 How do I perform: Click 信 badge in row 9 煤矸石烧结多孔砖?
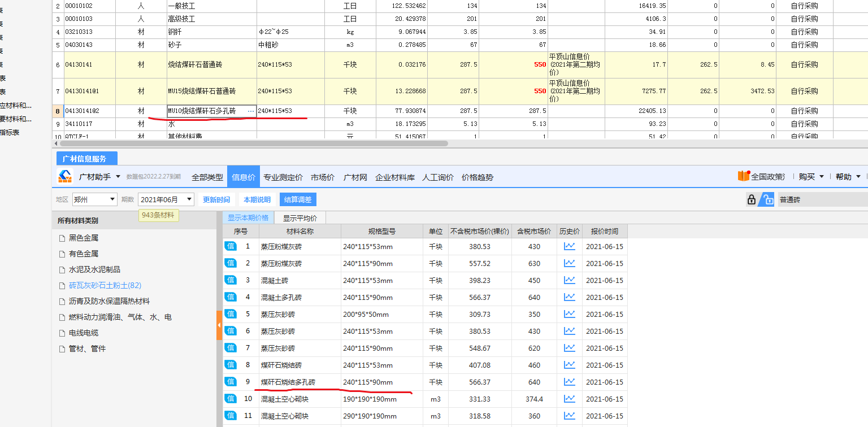point(230,382)
